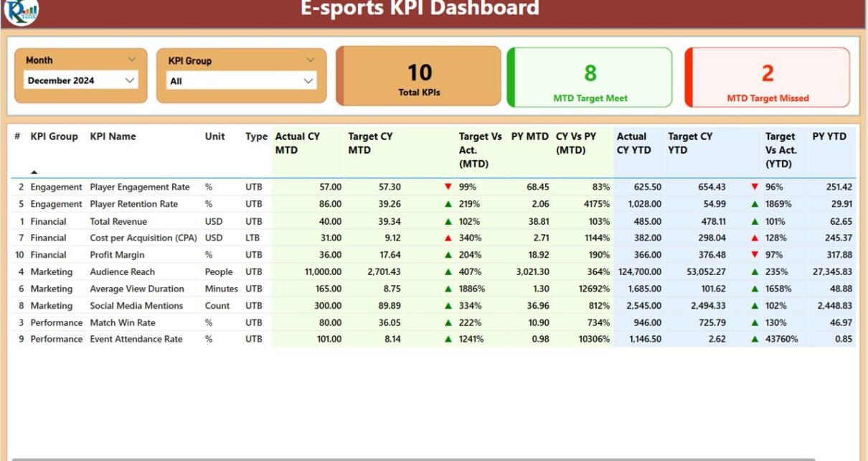Click the horizontal scrollbar at bottom
This screenshot has width=868, height=461.
[x=412, y=459]
